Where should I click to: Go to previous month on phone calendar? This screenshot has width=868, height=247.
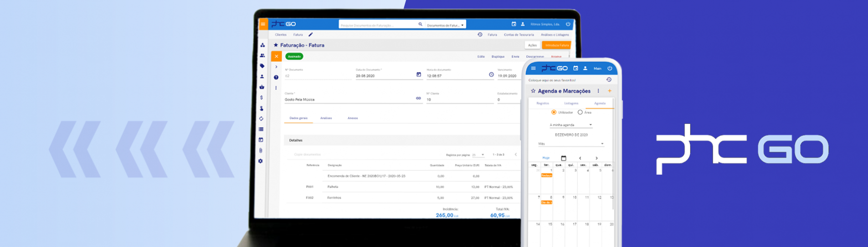[580, 158]
